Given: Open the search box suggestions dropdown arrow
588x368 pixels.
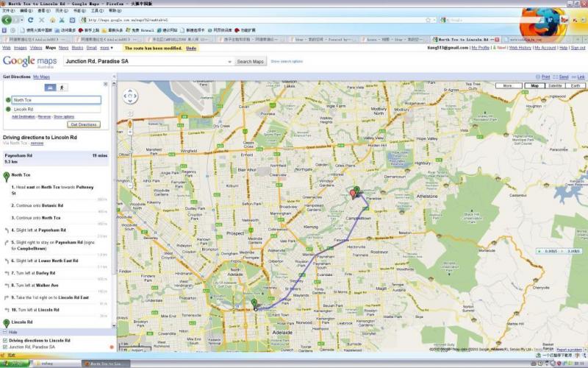Looking at the screenshot, I should click(229, 62).
